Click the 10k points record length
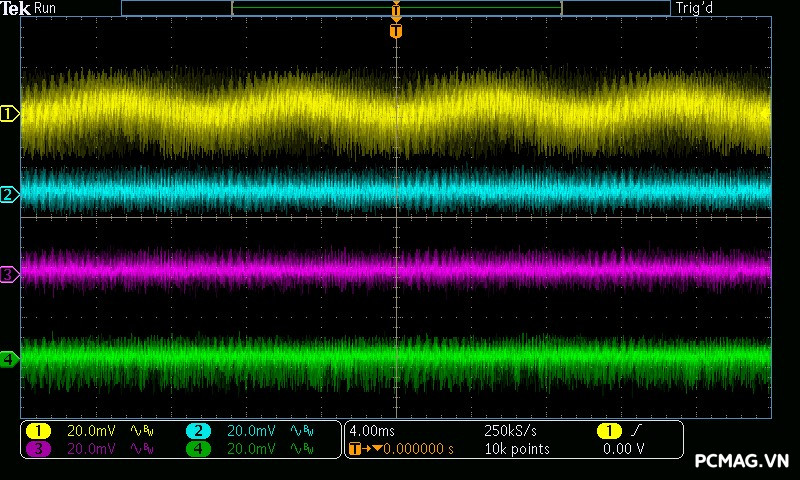 pos(516,449)
